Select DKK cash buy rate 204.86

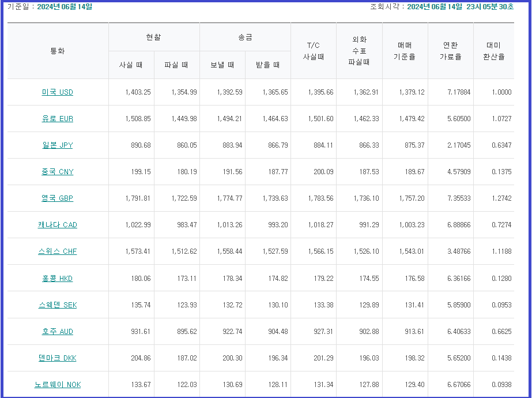(141, 358)
